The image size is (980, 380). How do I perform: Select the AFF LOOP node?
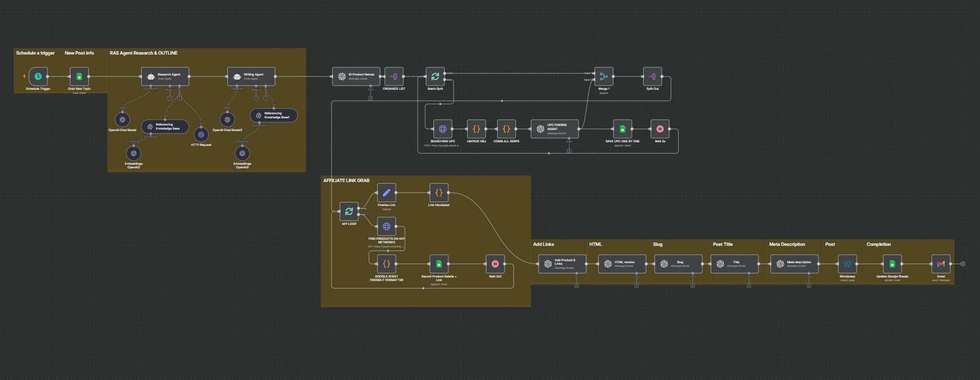point(349,211)
